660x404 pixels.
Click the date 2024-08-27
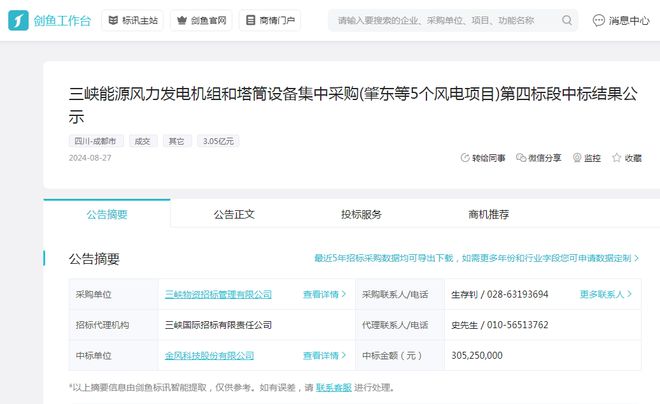click(x=90, y=158)
